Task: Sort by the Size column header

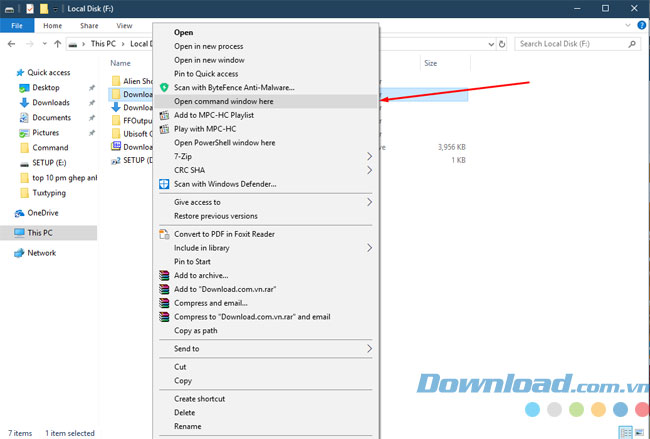Action: 431,63
